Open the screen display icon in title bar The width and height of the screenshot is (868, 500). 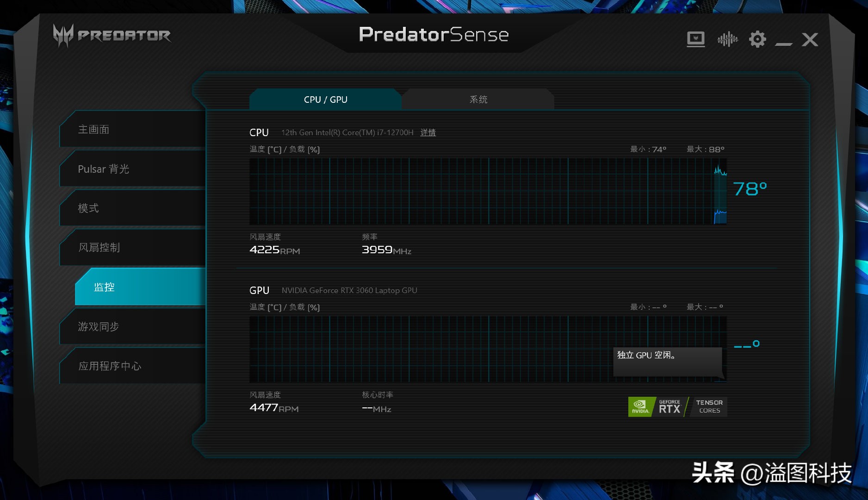click(695, 39)
